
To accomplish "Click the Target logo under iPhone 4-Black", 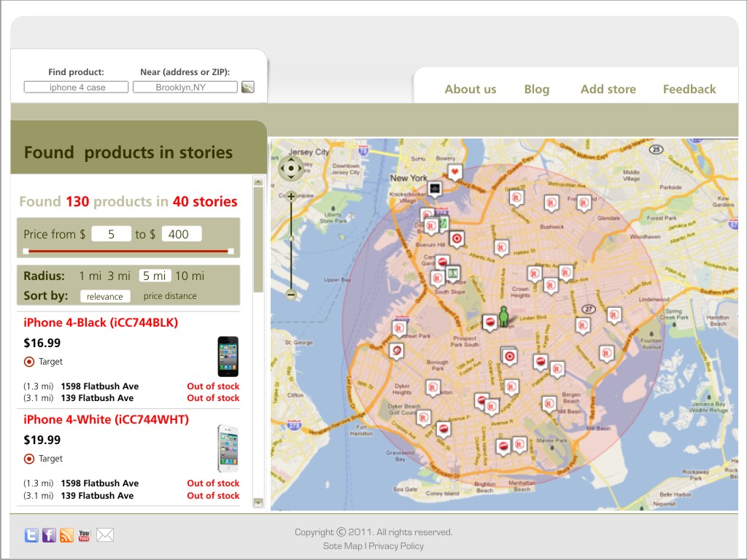I will (29, 362).
